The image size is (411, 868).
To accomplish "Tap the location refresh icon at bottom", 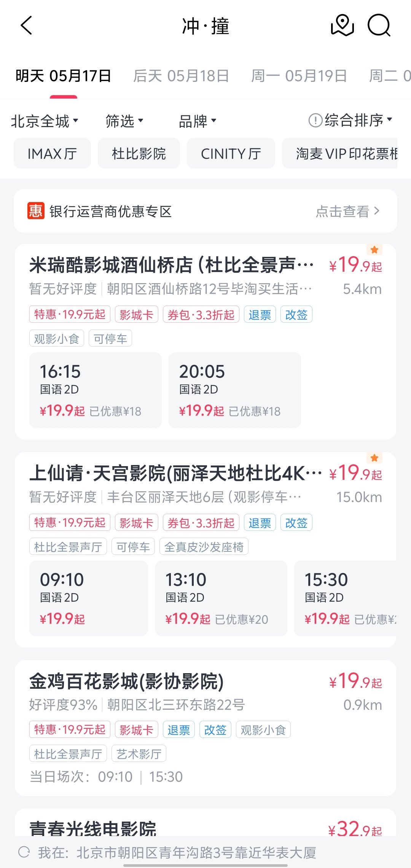I will pos(24,852).
